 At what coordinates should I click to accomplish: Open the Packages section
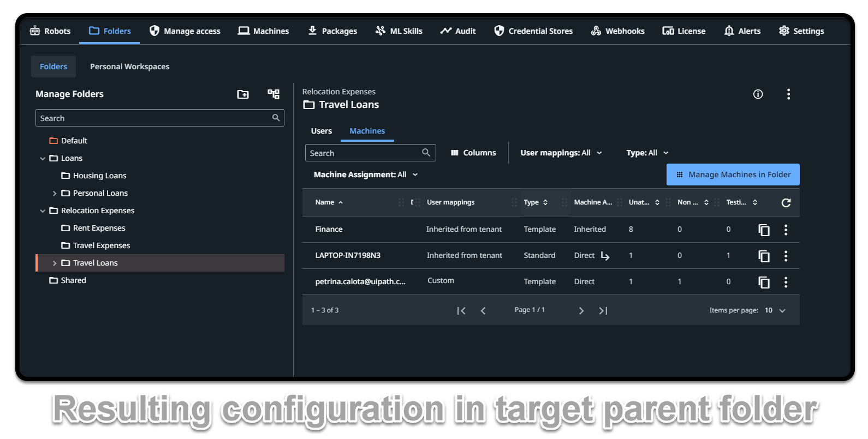coord(332,31)
